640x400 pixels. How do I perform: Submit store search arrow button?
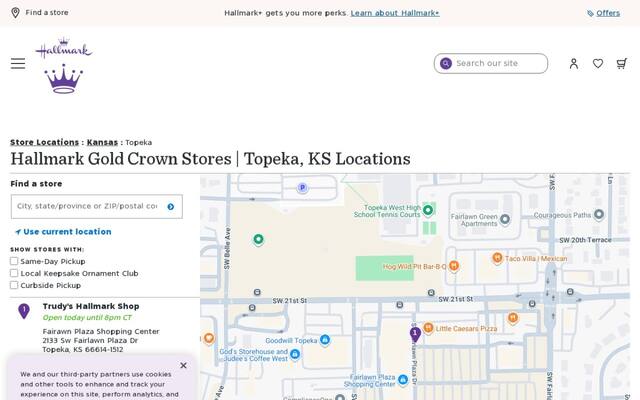[171, 207]
